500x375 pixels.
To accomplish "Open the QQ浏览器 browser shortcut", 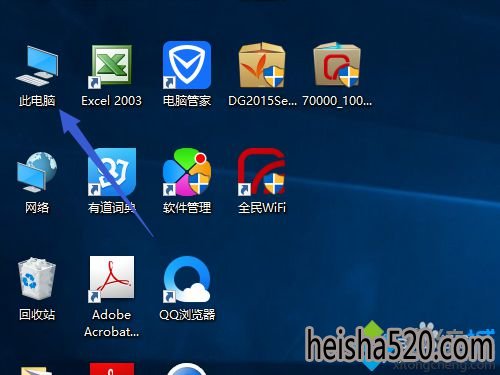I will click(187, 279).
